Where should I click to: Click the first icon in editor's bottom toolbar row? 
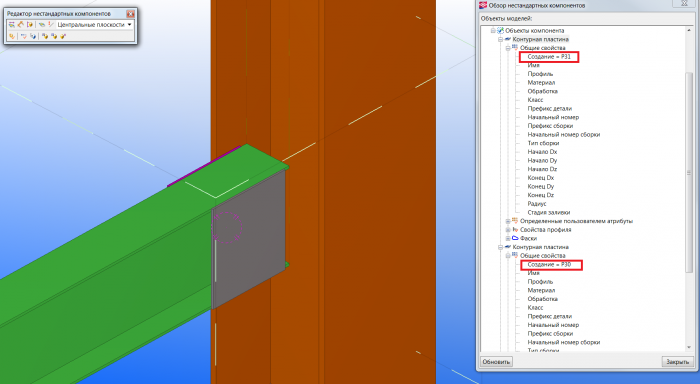[12, 36]
